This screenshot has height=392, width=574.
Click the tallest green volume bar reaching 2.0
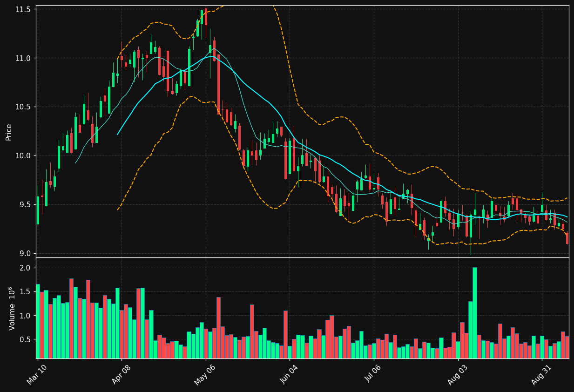click(474, 313)
